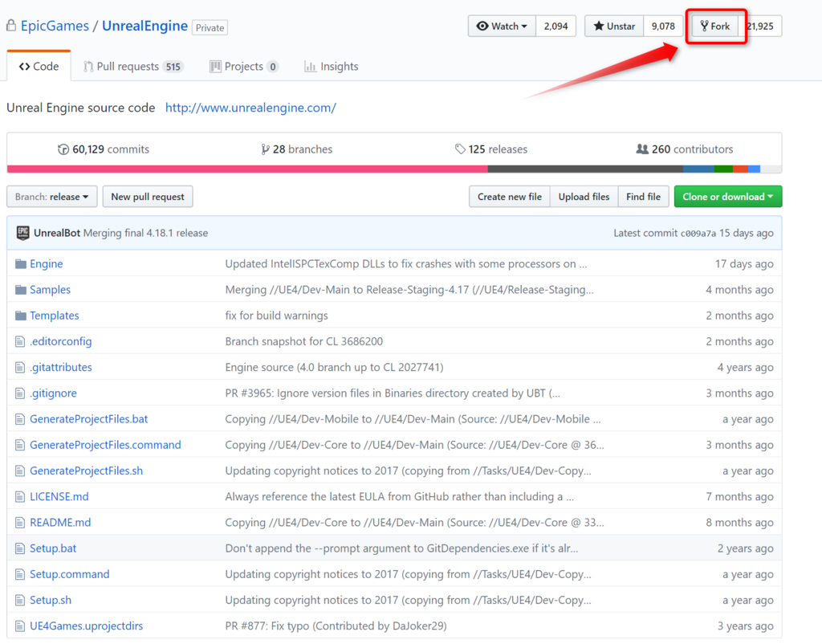Screen dimensions: 822x644
Task: Open the UE4Games.uprojectdirs file
Action: coord(86,626)
